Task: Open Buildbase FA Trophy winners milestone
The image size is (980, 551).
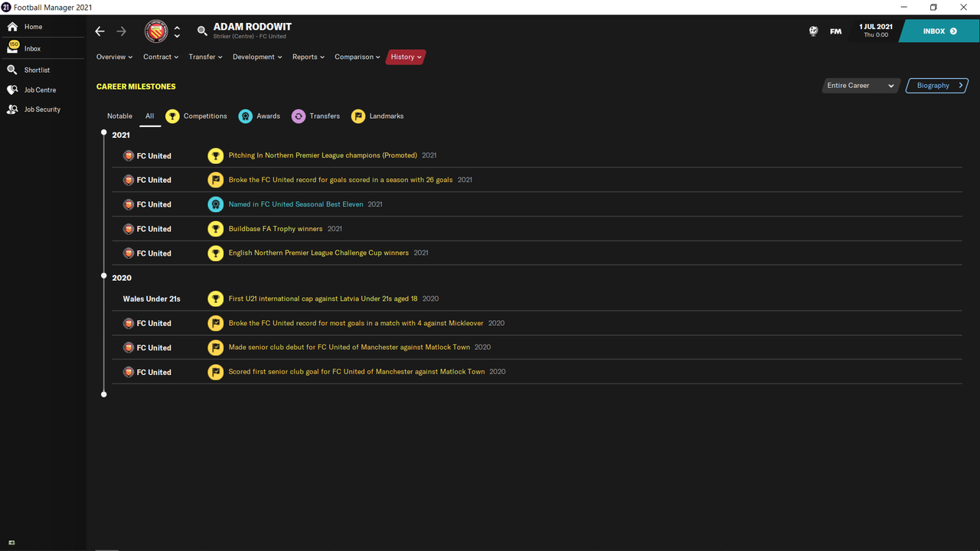Action: pyautogui.click(x=275, y=229)
